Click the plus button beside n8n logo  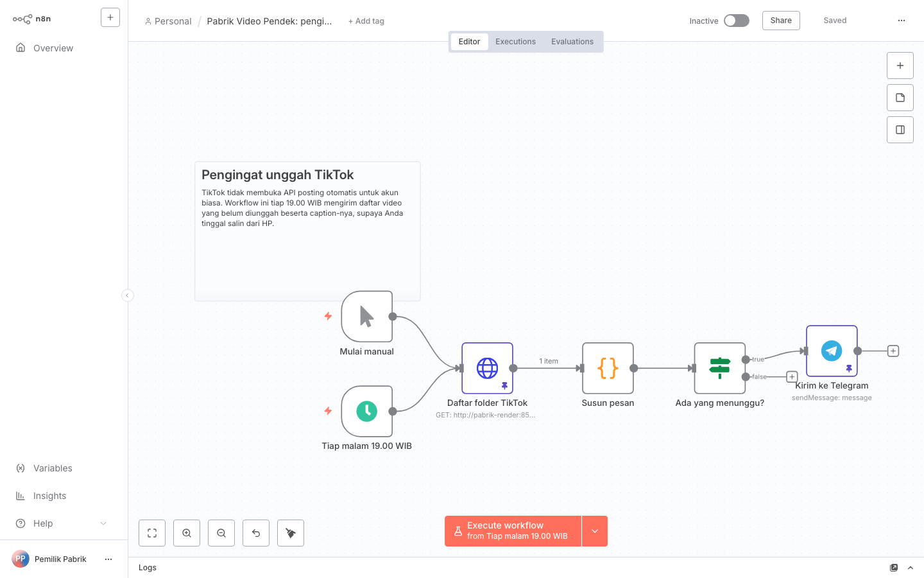point(110,17)
